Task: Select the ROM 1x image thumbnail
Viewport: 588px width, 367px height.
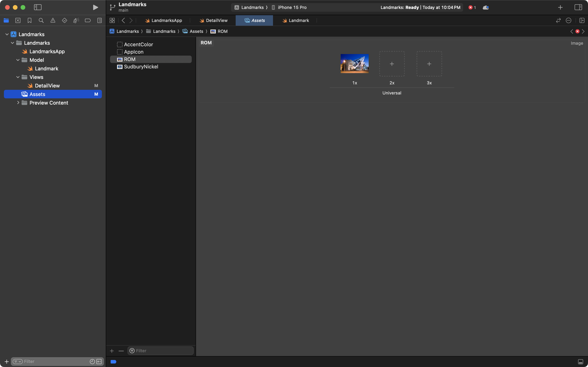Action: click(x=354, y=64)
